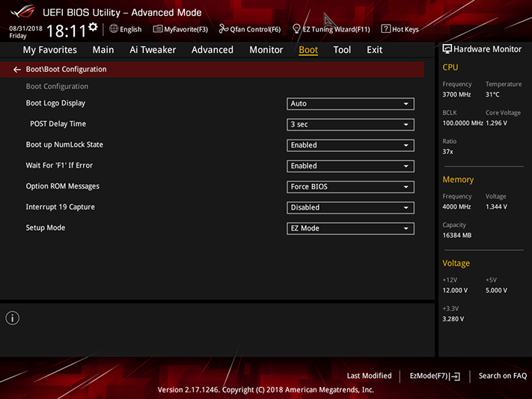532x399 pixels.
Task: Click the settings gear beside the clock
Action: [93, 27]
